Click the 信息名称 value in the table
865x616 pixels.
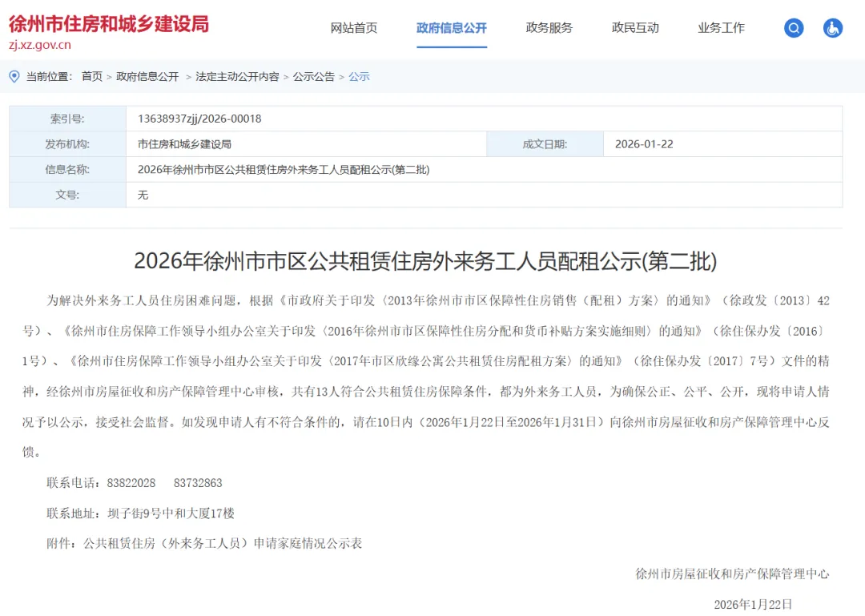pos(284,170)
